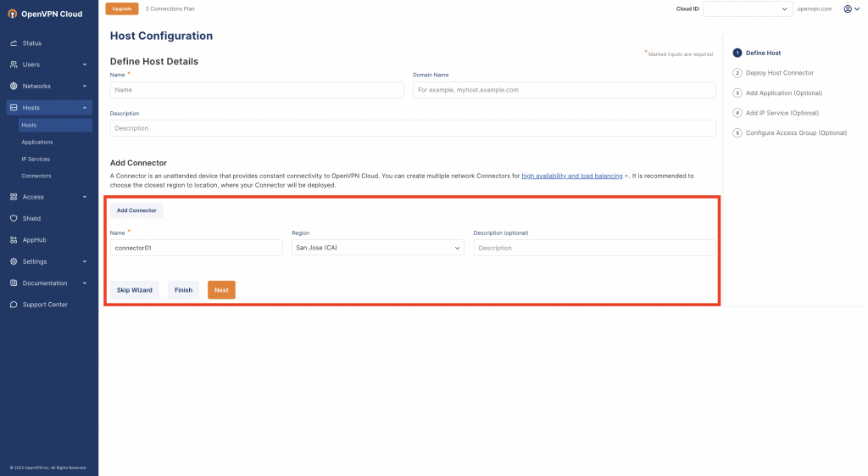The height and width of the screenshot is (476, 868).
Task: Click the Settings gear icon in sidebar
Action: point(14,261)
